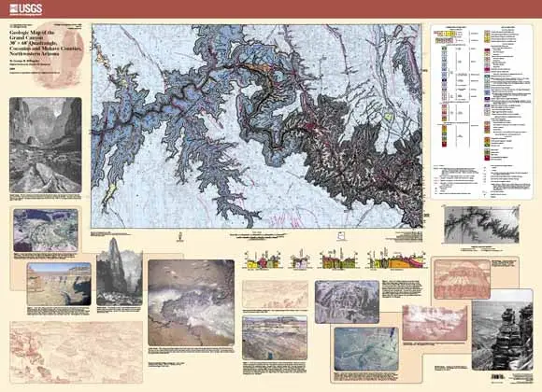Image resolution: width=542 pixels, height=392 pixels.
Task: Click the grayscale canyon index map
Action: (x=481, y=225)
